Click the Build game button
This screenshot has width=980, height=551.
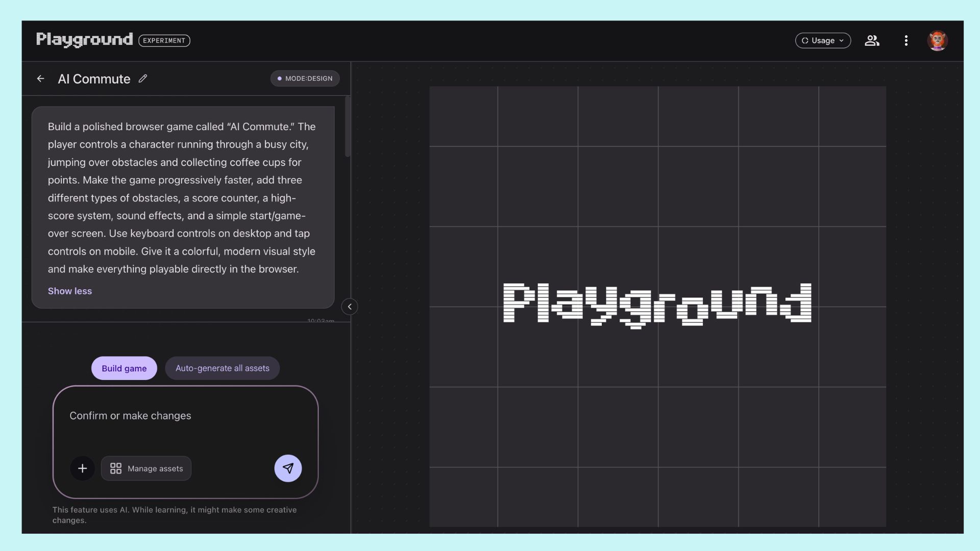124,368
